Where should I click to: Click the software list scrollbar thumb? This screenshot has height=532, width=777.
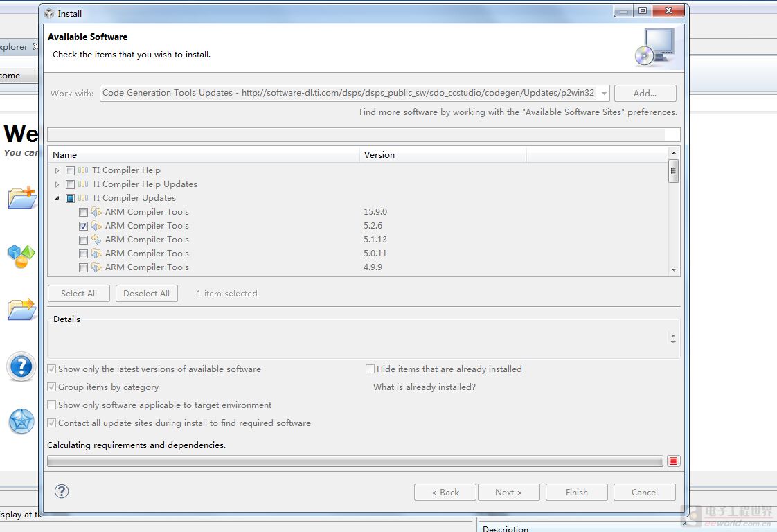[673, 171]
